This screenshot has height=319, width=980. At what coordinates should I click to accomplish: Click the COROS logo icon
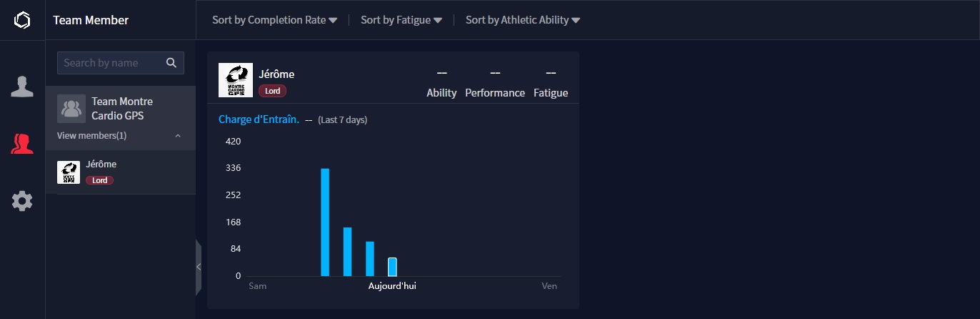(x=22, y=20)
